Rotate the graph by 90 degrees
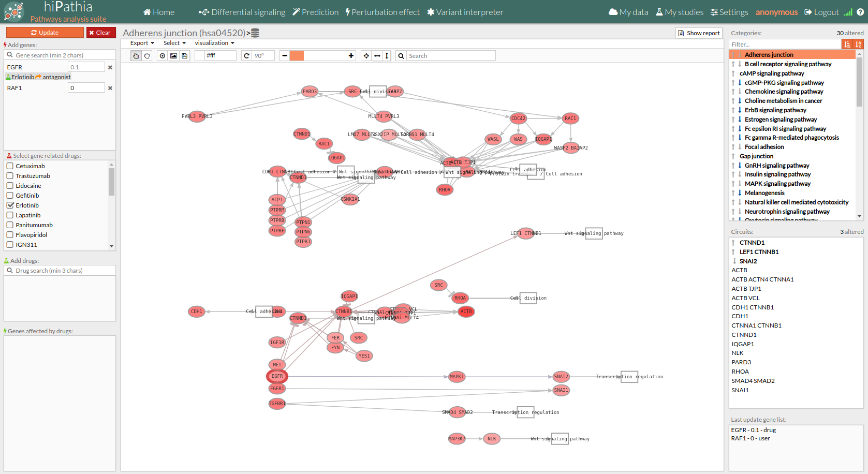The image size is (868, 474). click(247, 56)
